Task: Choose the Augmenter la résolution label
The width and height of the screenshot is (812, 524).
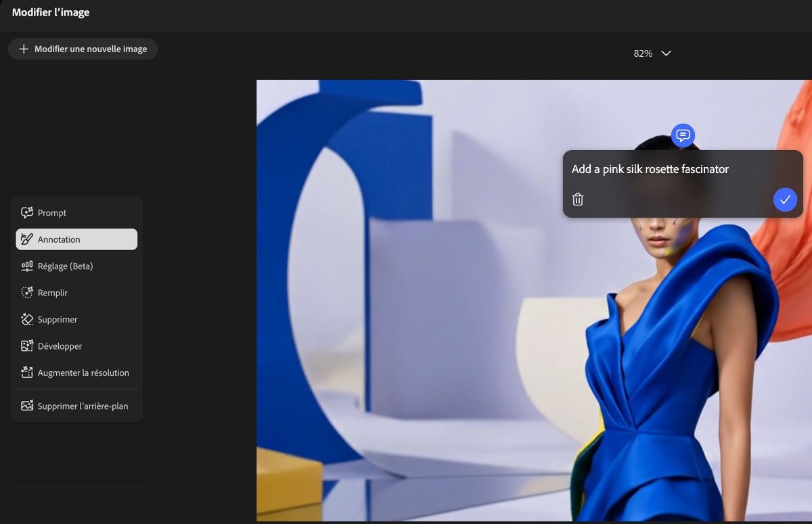Action: click(x=83, y=373)
